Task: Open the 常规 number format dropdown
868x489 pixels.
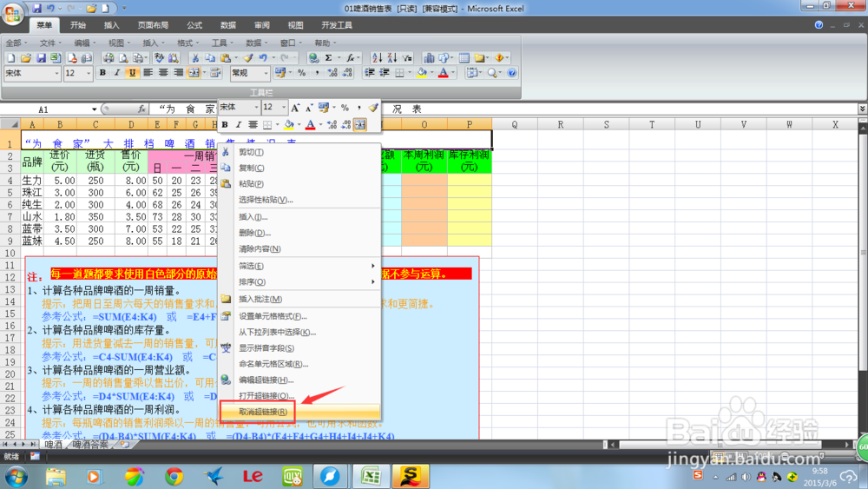Action: [x=266, y=73]
